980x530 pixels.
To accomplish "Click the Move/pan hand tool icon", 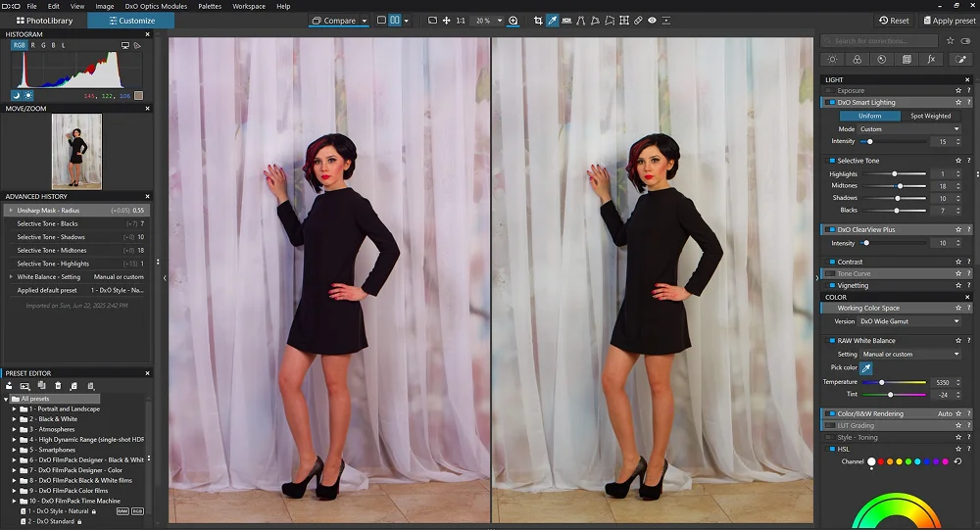I will (446, 21).
